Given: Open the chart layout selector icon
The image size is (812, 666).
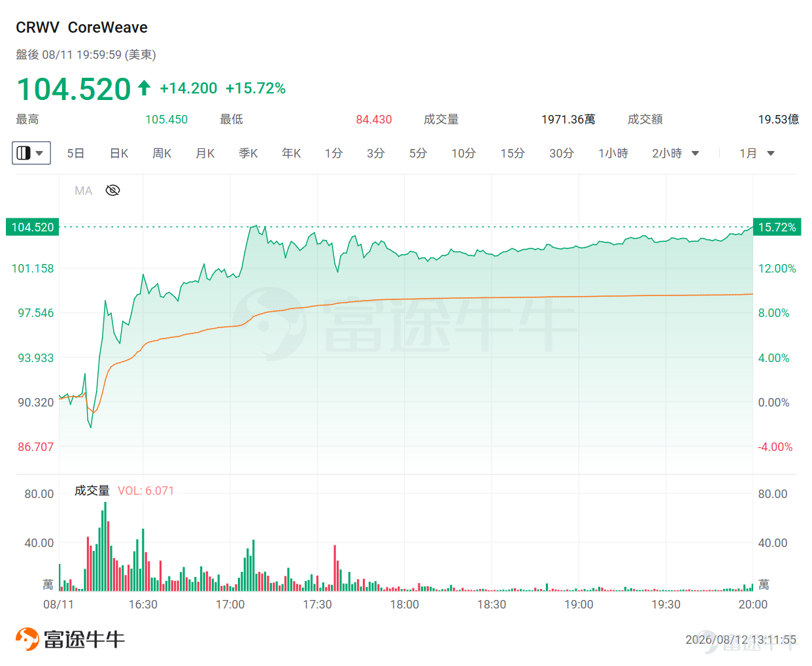Looking at the screenshot, I should coord(24,153).
